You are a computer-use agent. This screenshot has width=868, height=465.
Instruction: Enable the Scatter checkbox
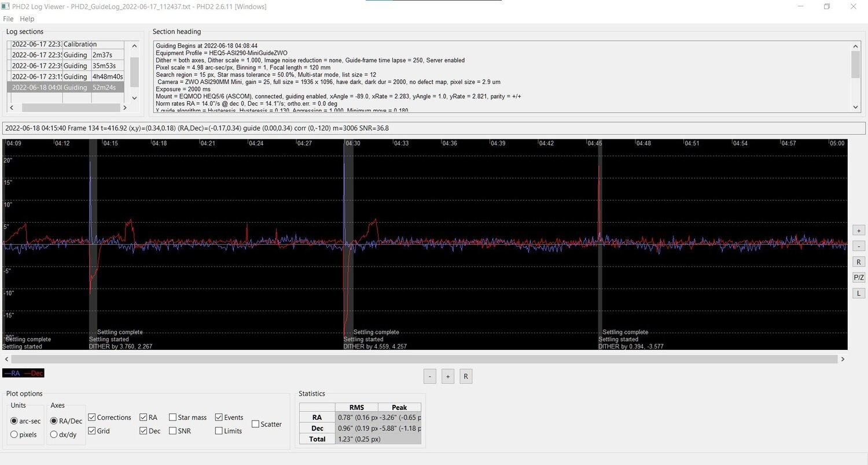pyautogui.click(x=267, y=424)
